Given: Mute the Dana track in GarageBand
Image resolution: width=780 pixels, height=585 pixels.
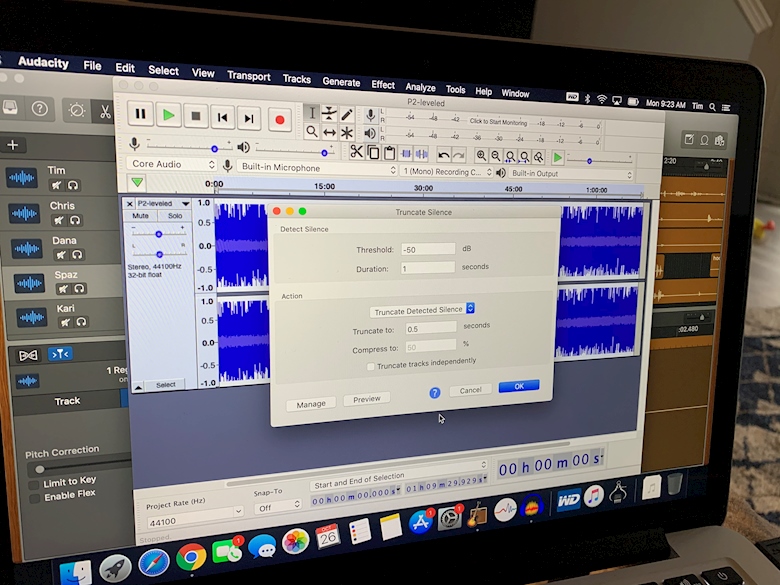Looking at the screenshot, I should point(61,255).
